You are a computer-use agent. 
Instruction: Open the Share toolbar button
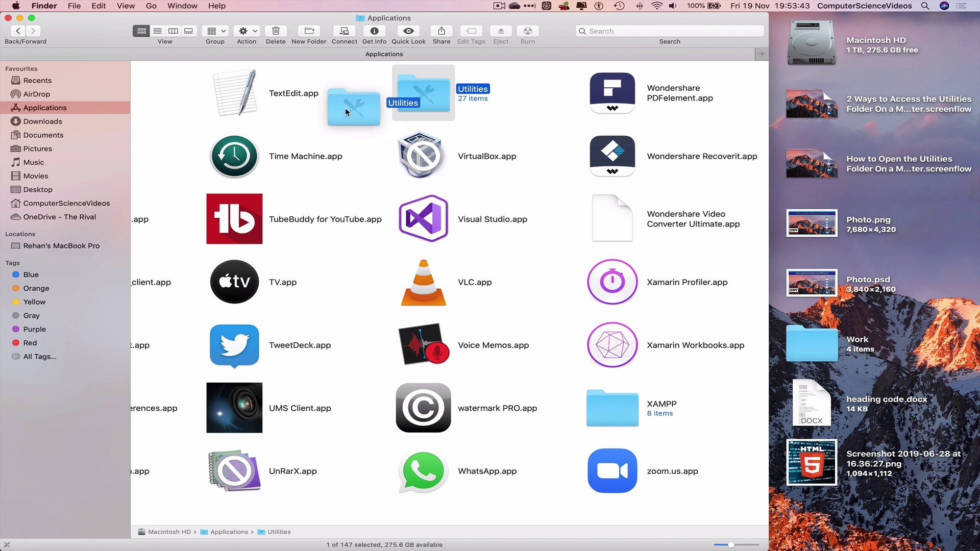pyautogui.click(x=441, y=31)
